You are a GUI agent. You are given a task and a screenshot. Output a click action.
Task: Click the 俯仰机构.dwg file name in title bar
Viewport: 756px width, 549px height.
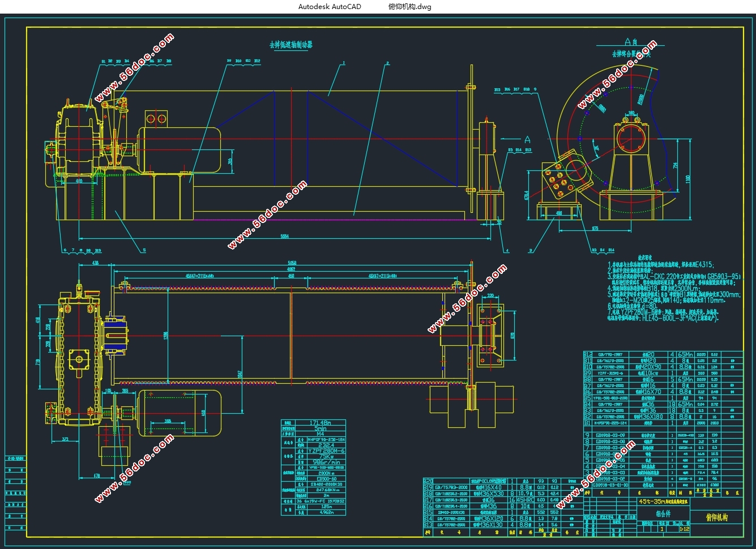click(x=409, y=7)
